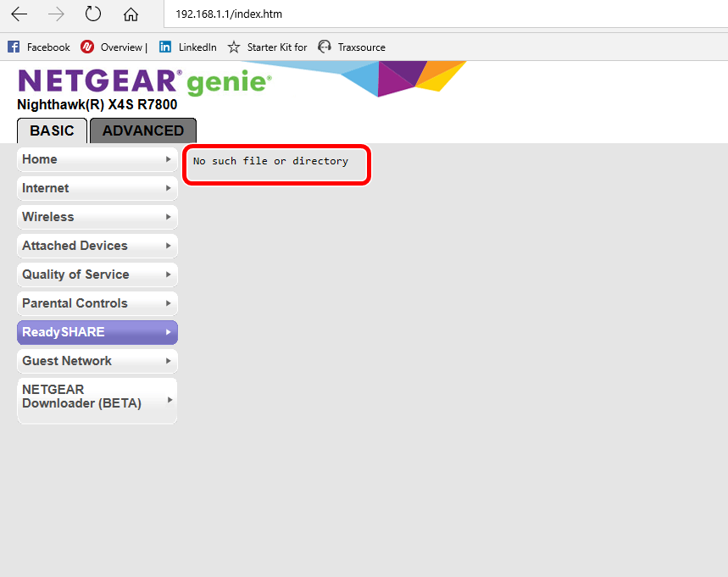The height and width of the screenshot is (577, 728).
Task: Click the arrow on the Home row
Action: [x=169, y=159]
